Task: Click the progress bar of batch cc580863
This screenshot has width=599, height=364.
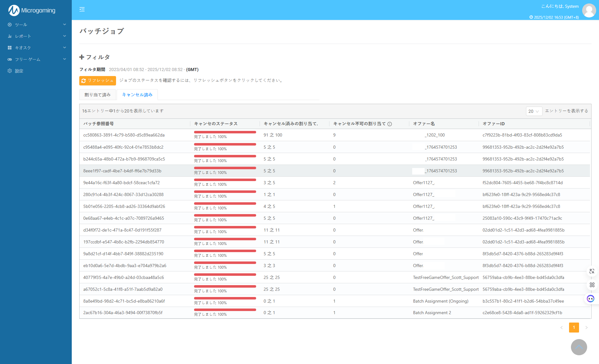Action: tap(225, 132)
